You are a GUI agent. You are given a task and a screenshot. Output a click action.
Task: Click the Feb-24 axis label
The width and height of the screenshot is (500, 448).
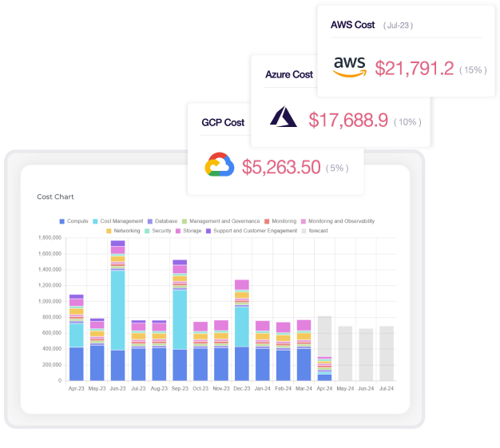[284, 389]
